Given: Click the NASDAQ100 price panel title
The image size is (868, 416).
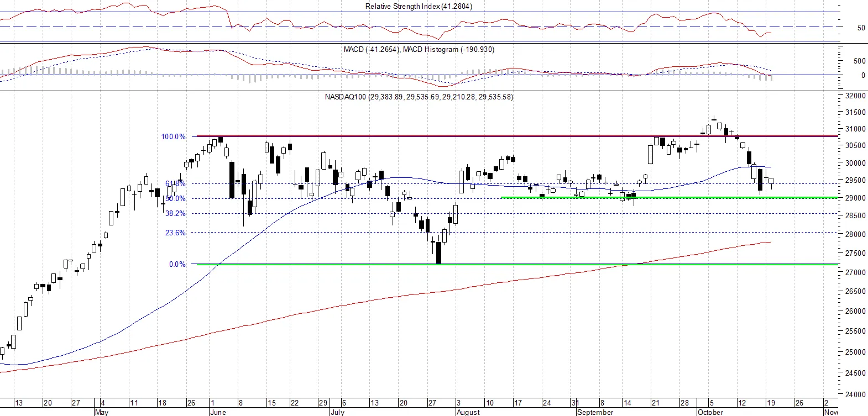Looking at the screenshot, I should coord(419,97).
